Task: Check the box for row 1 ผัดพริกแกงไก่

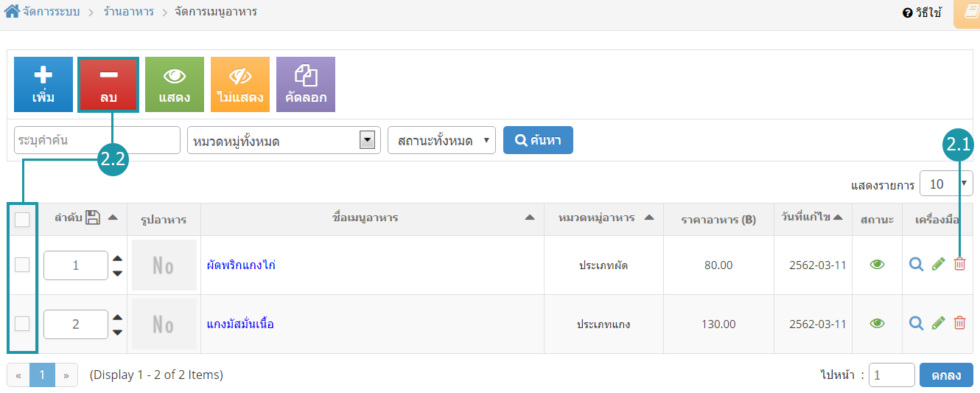Action: [22, 265]
